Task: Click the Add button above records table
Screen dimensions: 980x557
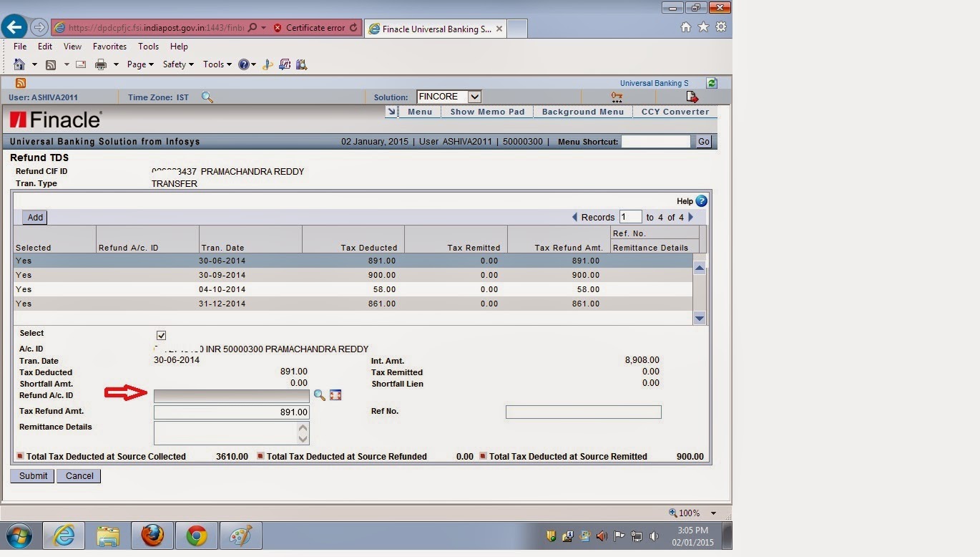Action: click(x=35, y=218)
